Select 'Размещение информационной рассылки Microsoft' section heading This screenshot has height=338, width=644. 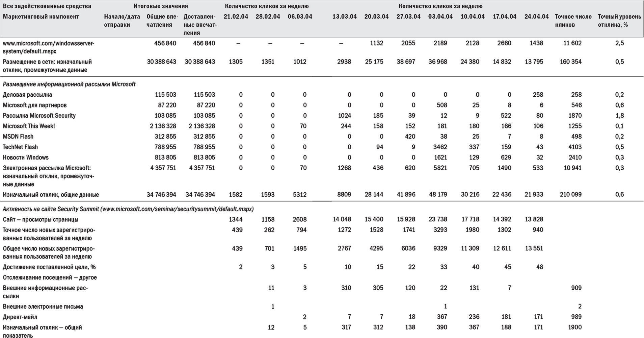coord(69,84)
